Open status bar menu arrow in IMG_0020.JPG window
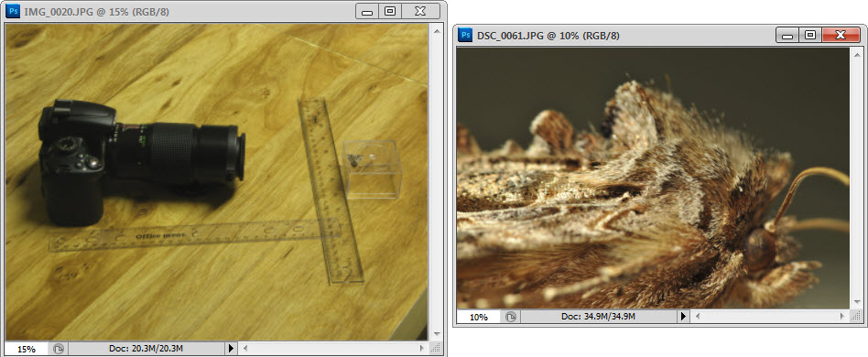This screenshot has width=868, height=357. tap(231, 349)
